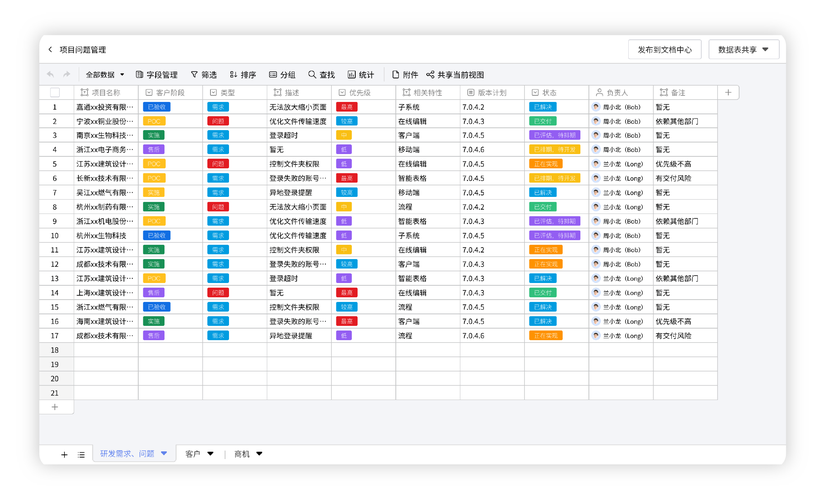Click the orange 正在实现 status in row 5
This screenshot has width=826, height=500.
[x=546, y=164]
